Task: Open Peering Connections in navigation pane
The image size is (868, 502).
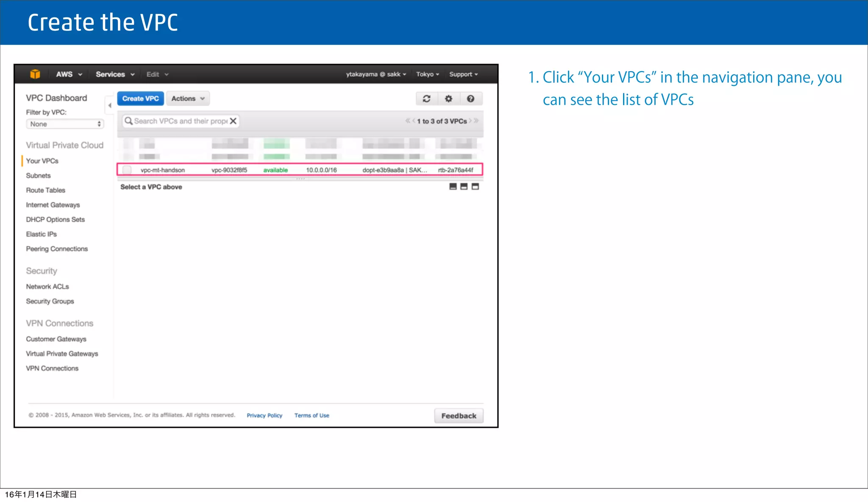Action: [x=57, y=249]
